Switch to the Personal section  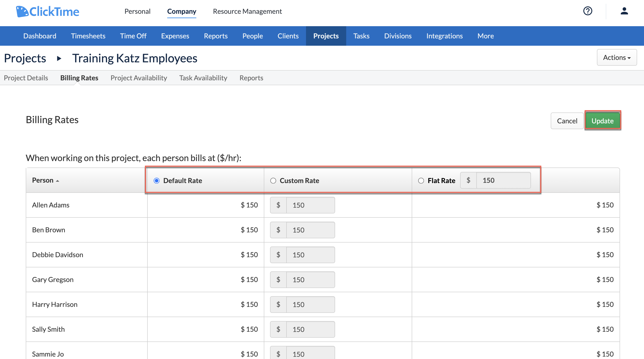coord(137,12)
